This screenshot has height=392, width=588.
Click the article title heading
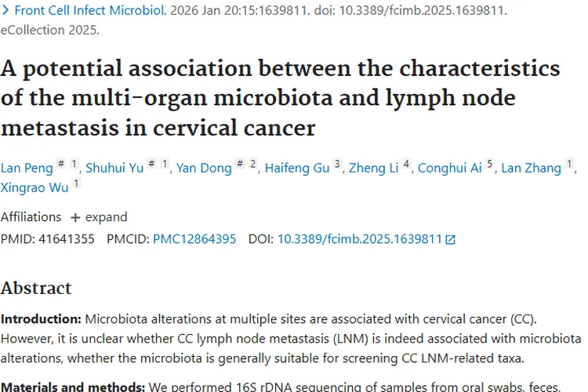coord(281,97)
